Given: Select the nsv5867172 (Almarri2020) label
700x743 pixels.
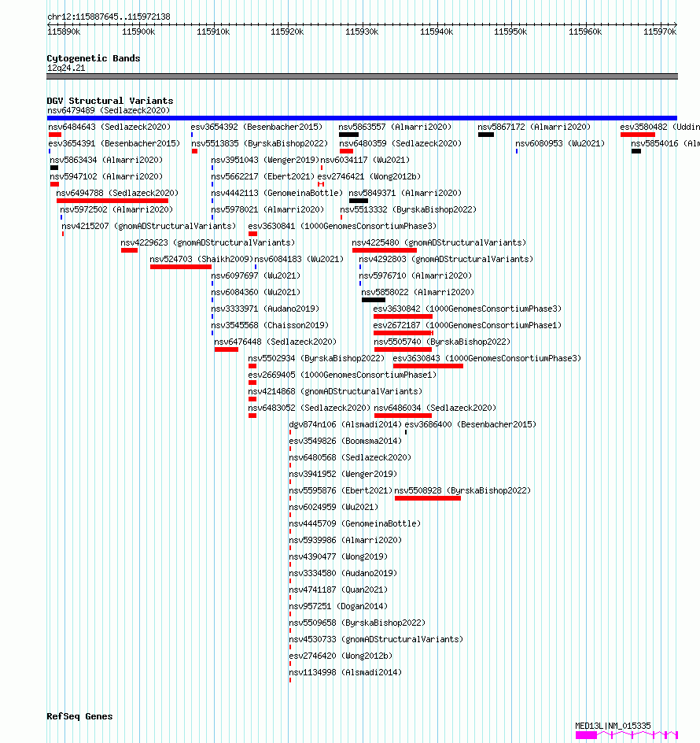Looking at the screenshot, I should click(534, 127).
